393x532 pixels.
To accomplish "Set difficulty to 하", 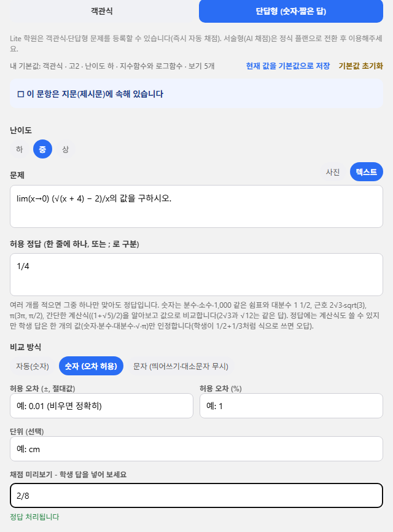I will tap(19, 149).
